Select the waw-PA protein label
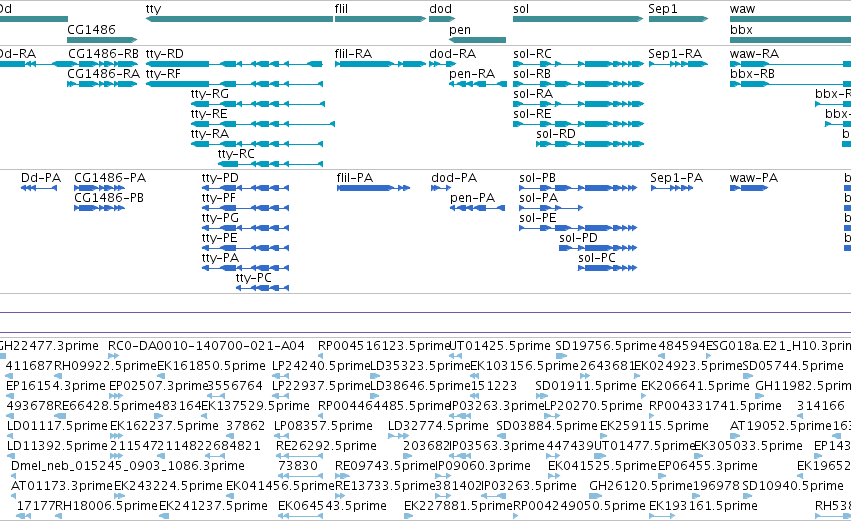Image resolution: width=851 pixels, height=521 pixels. [754, 178]
